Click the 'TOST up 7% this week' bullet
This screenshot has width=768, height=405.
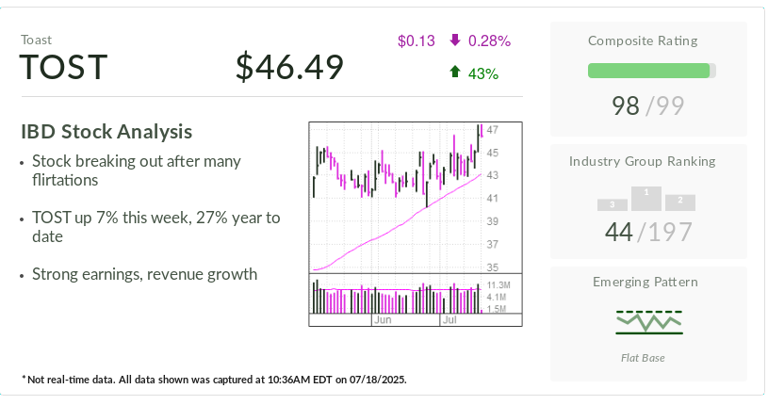click(156, 226)
